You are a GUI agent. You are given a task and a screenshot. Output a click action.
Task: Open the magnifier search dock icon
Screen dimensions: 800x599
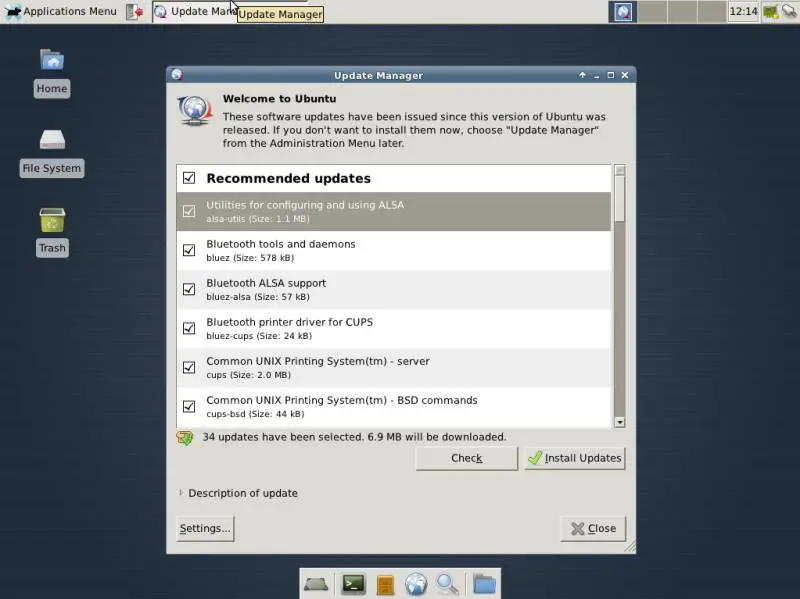tap(447, 584)
